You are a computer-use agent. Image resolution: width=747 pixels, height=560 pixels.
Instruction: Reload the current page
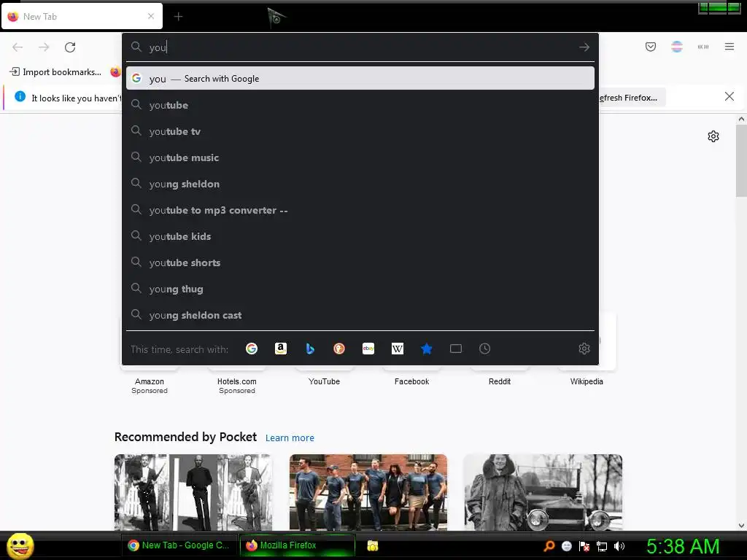[70, 47]
